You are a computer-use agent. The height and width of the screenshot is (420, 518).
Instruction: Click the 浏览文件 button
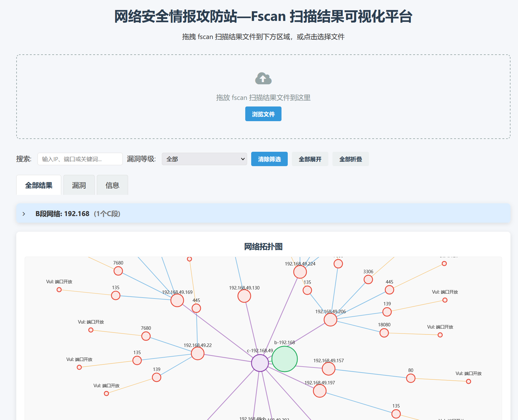(x=263, y=114)
